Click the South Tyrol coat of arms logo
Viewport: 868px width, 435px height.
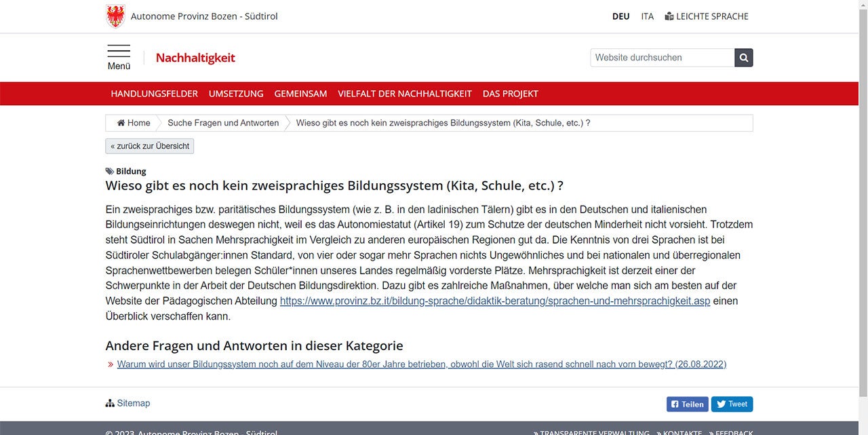pos(116,16)
